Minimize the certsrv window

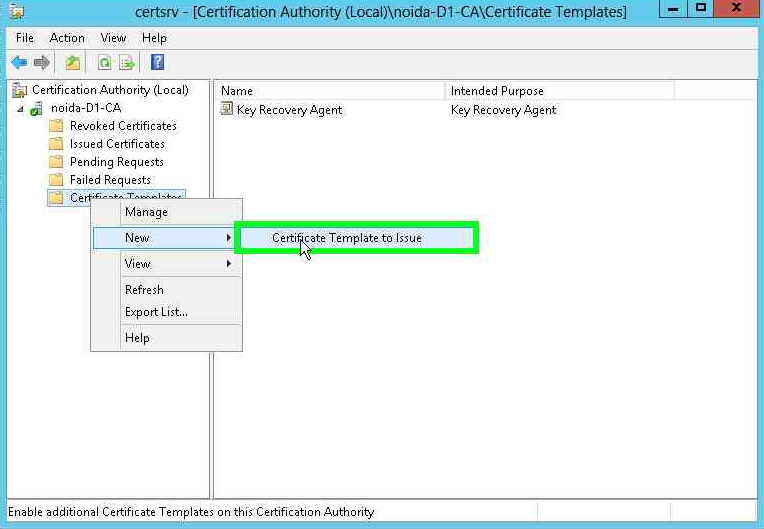tap(673, 8)
